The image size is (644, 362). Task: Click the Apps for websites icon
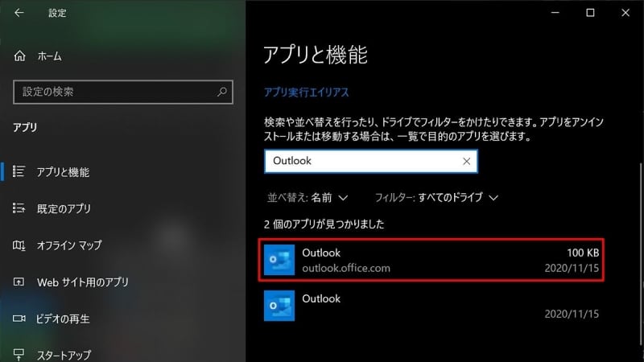19,282
